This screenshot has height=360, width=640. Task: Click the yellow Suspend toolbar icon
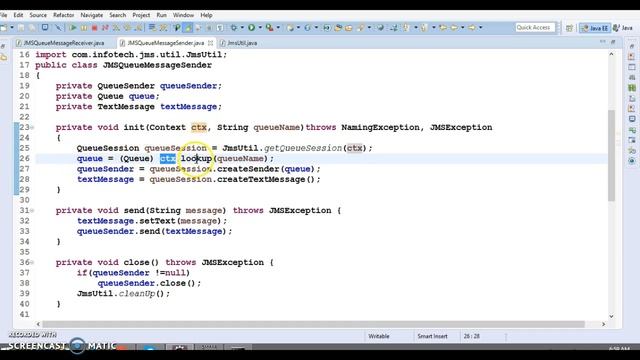click(84, 28)
